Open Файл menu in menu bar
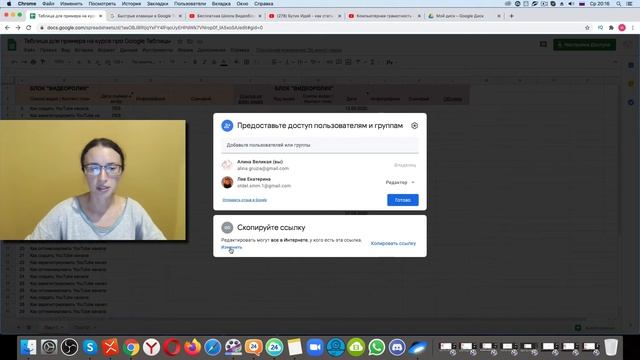 tap(48, 4)
